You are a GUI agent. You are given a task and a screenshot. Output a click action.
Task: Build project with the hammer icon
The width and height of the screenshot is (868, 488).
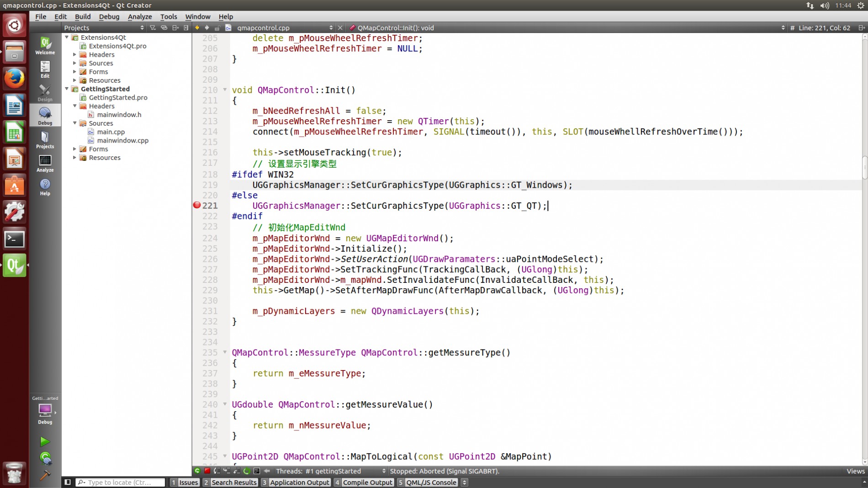pyautogui.click(x=45, y=475)
